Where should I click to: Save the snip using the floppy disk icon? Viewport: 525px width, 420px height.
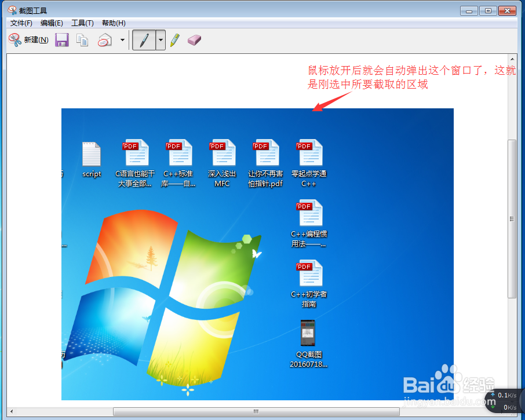point(62,39)
